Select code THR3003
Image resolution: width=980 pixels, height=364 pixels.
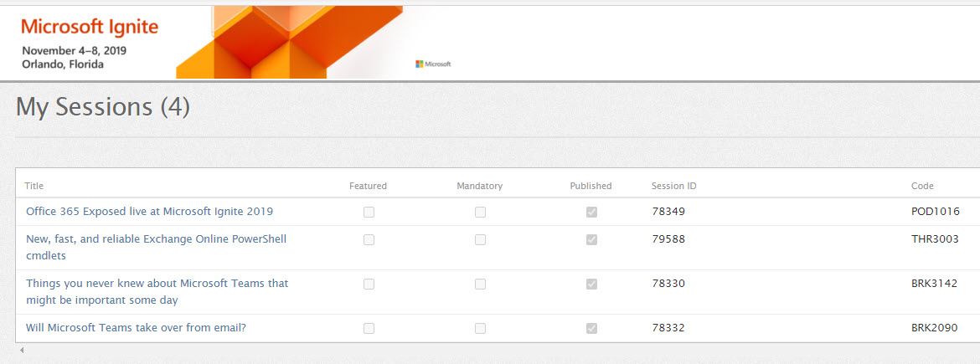point(935,239)
